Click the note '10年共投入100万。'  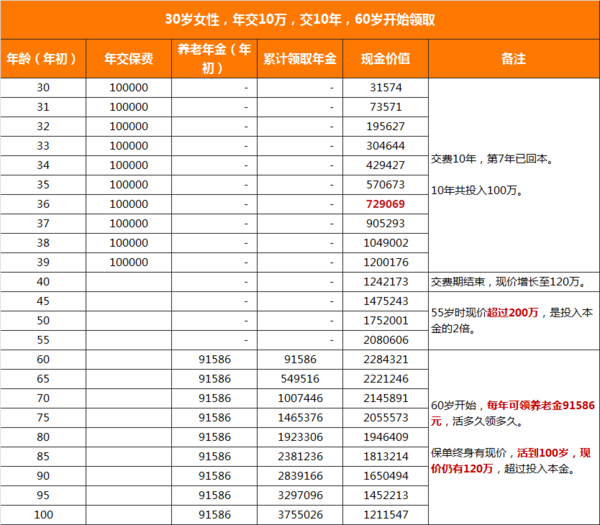477,190
